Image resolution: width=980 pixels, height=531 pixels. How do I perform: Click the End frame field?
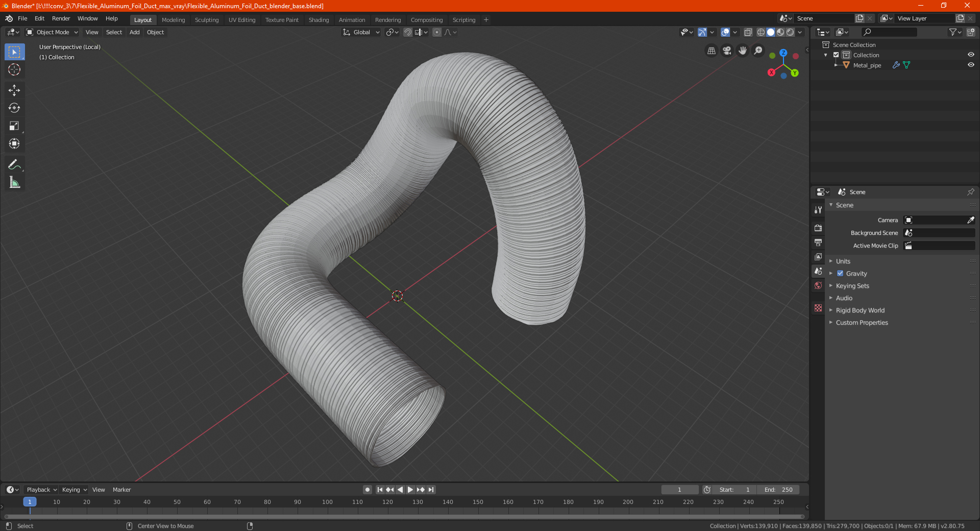(x=778, y=490)
